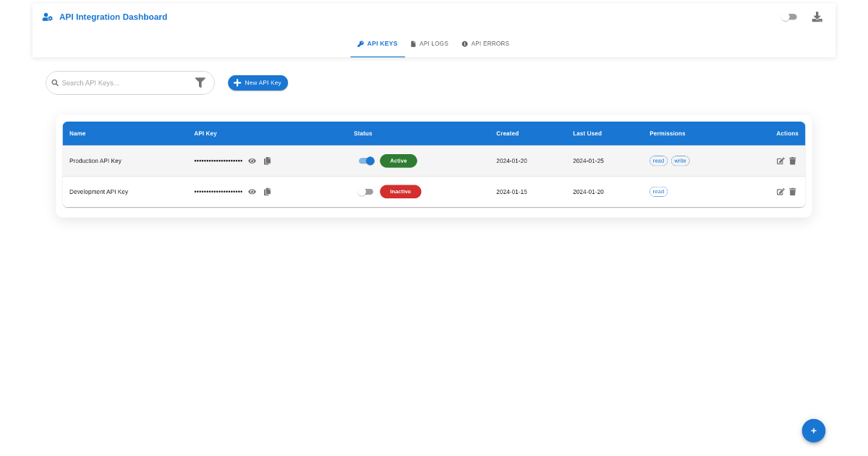Screen dimensions: 868x456
Task: Switch to the API Errors tab
Action: 485,44
